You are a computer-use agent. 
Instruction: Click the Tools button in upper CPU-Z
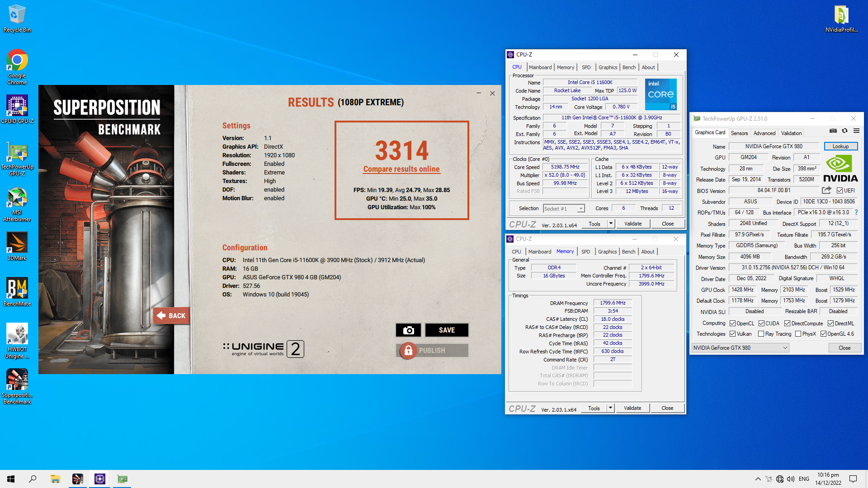(x=594, y=224)
